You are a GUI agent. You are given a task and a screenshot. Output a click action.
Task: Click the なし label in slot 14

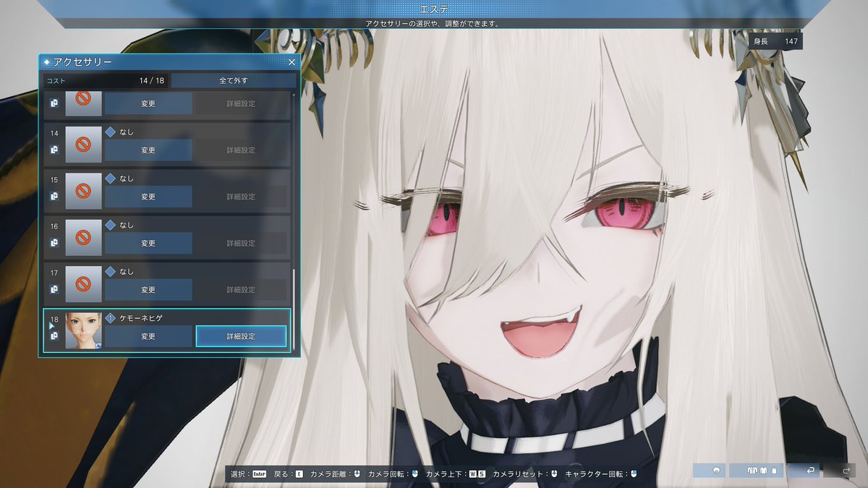(x=127, y=132)
